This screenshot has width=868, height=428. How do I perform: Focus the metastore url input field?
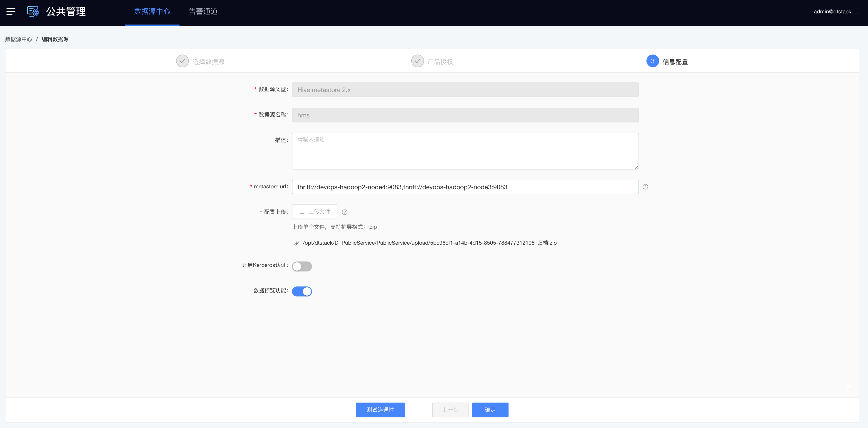point(465,187)
